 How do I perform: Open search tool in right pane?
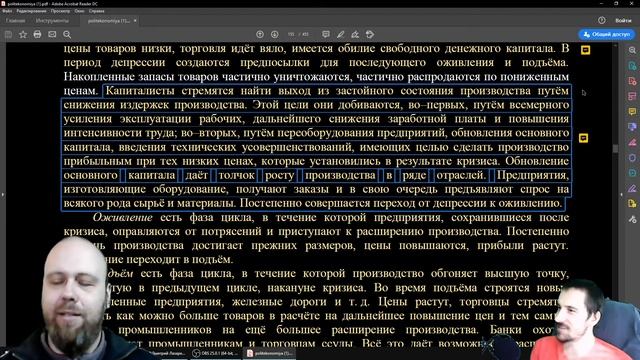pyautogui.click(x=632, y=50)
